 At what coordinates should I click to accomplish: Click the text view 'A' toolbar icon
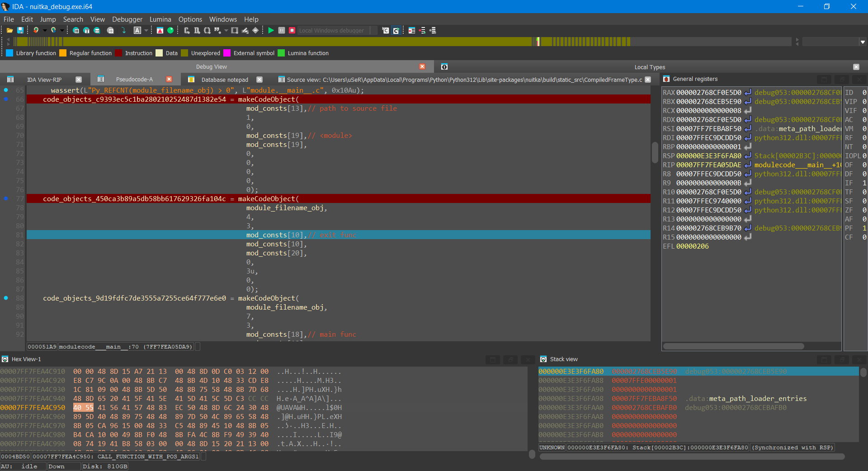(x=137, y=30)
